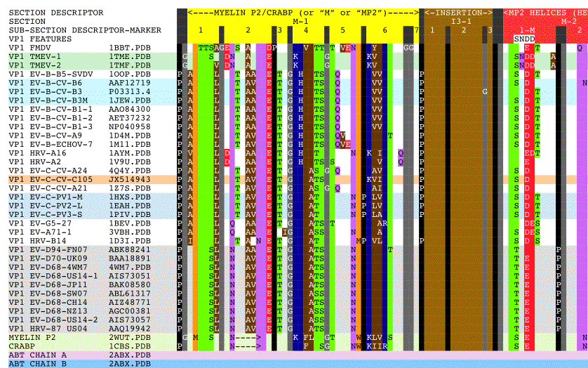Click the VP1 EV-C-PV1-M row label
The width and height of the screenshot is (588, 368).
click(46, 197)
